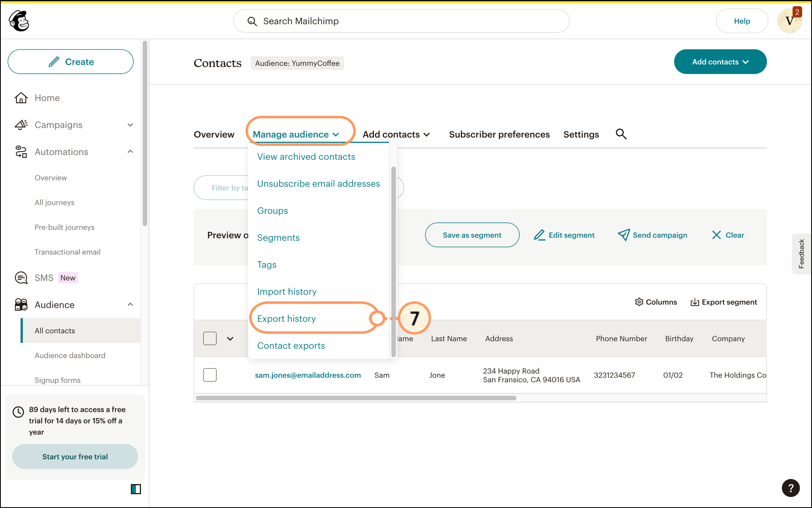The width and height of the screenshot is (812, 508).
Task: Switch to the Overview tab
Action: coord(214,134)
